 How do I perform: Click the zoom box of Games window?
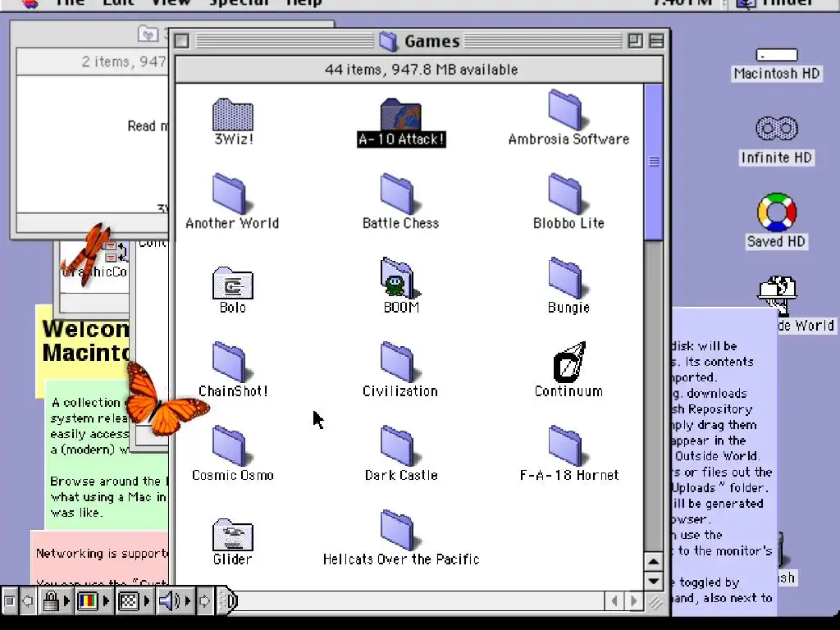[x=636, y=41]
